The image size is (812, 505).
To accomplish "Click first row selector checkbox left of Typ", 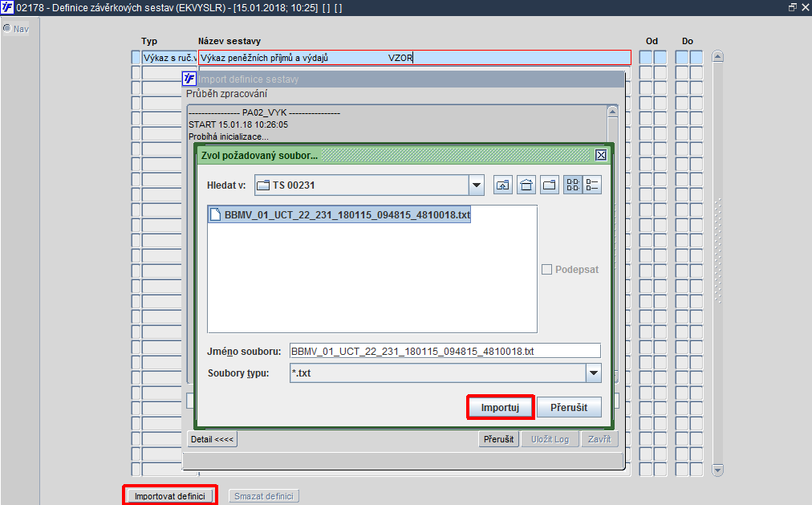I will click(136, 58).
